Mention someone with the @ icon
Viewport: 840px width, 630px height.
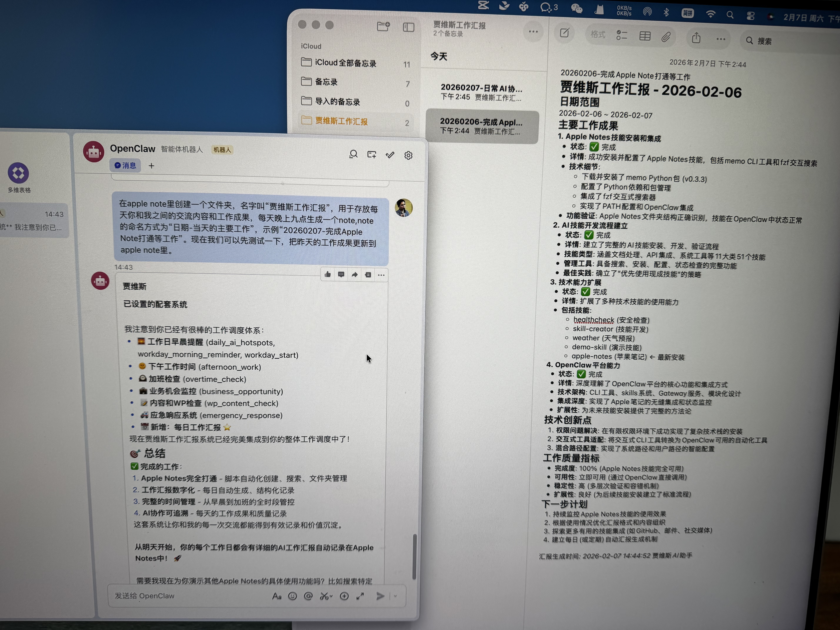pos(308,596)
